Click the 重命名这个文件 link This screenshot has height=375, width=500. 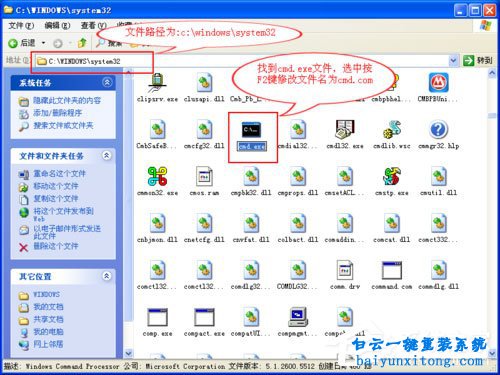coord(59,174)
